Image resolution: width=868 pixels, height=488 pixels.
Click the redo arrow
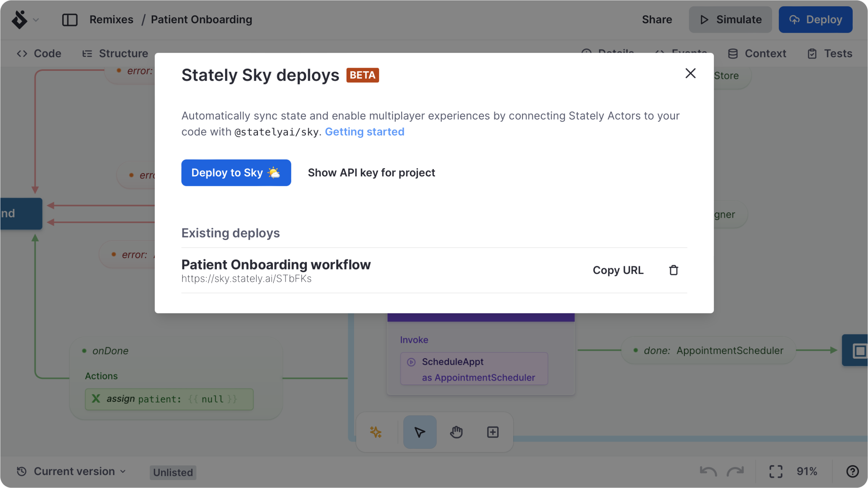(x=735, y=472)
